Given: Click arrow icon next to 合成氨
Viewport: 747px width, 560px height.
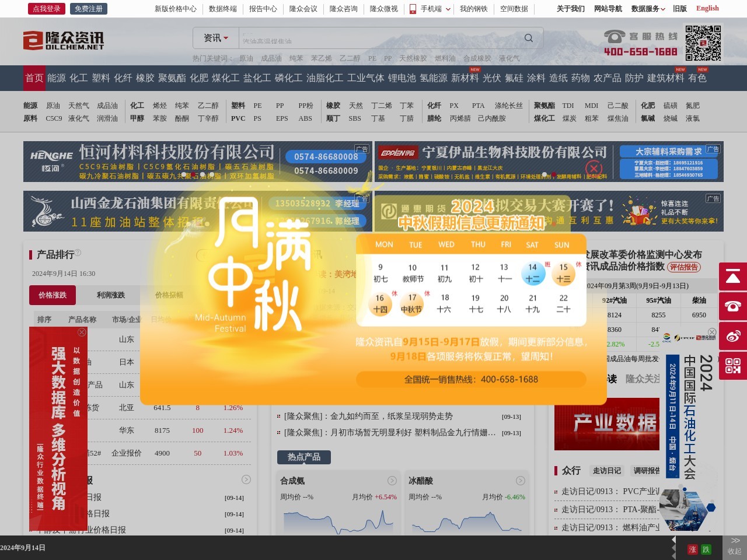Looking at the screenshot, I should tap(392, 481).
